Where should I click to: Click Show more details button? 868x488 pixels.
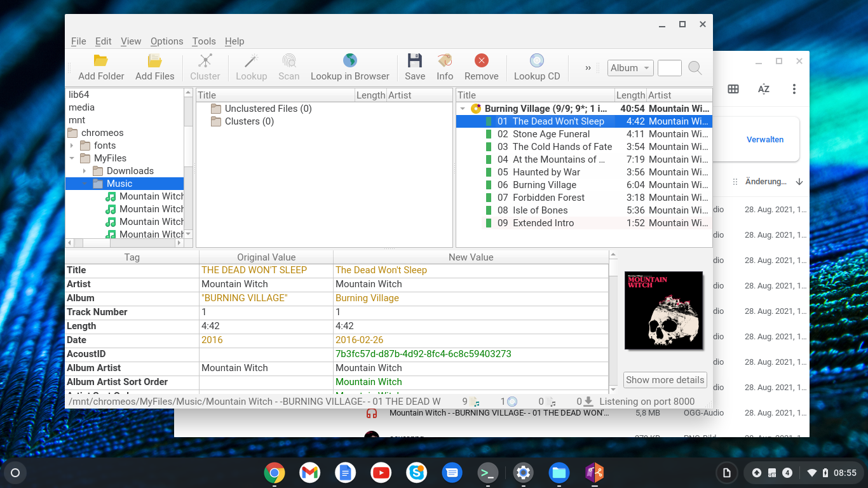coord(665,380)
